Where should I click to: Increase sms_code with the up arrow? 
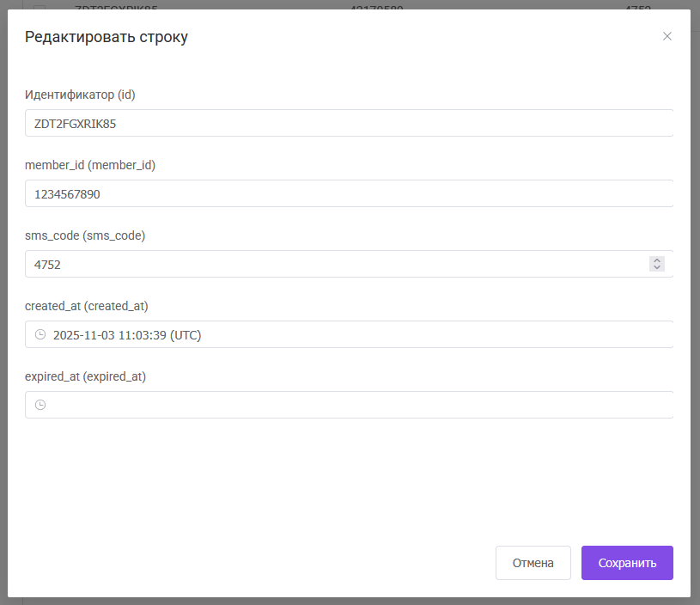pos(657,260)
